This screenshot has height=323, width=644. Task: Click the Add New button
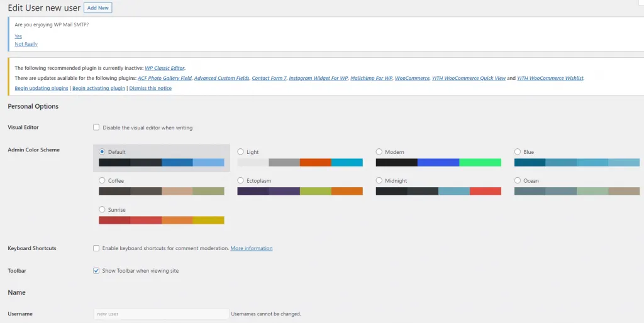(97, 8)
